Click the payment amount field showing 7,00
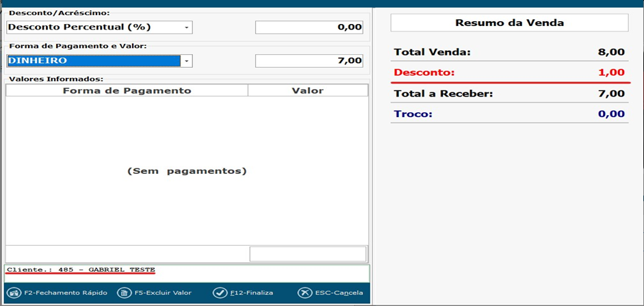 pos(309,61)
